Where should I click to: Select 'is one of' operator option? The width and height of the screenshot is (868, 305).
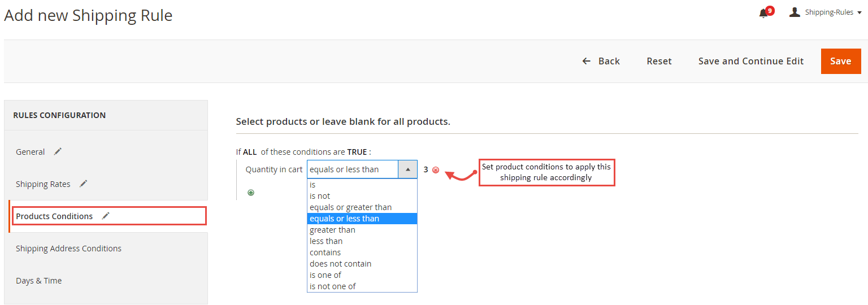coord(362,275)
